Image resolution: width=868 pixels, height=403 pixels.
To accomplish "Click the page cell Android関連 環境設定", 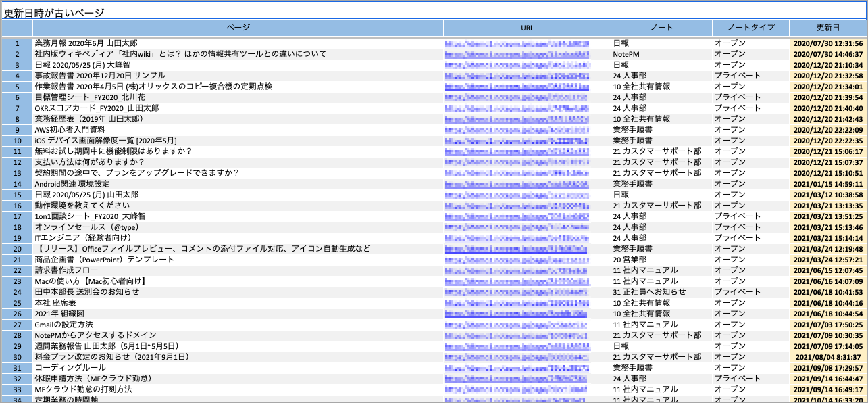I will pyautogui.click(x=72, y=184).
